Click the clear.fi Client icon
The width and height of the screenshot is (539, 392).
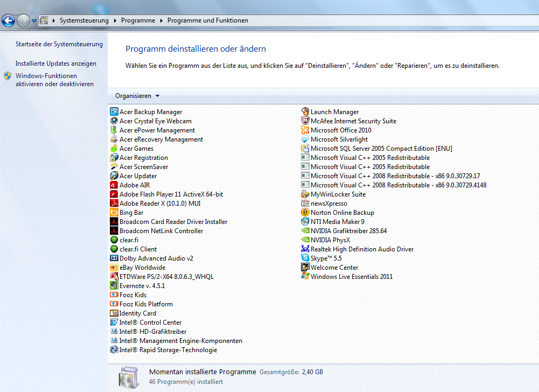(114, 249)
